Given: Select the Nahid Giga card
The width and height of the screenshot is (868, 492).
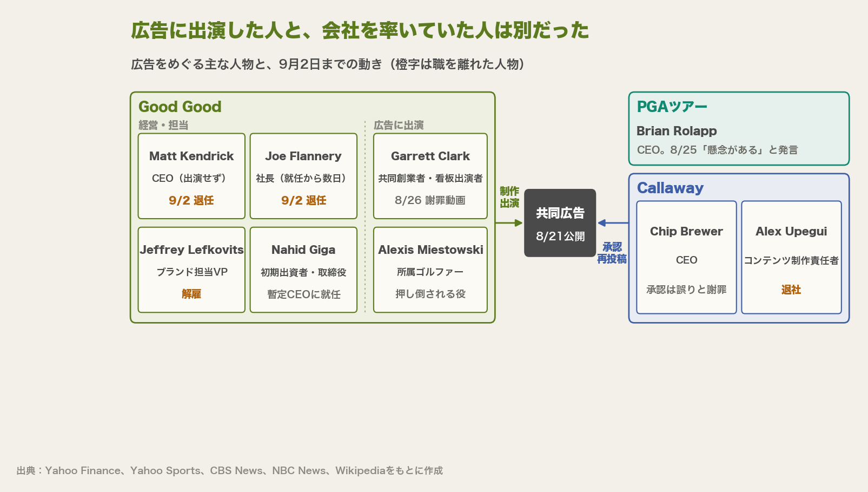Looking at the screenshot, I should pos(303,270).
